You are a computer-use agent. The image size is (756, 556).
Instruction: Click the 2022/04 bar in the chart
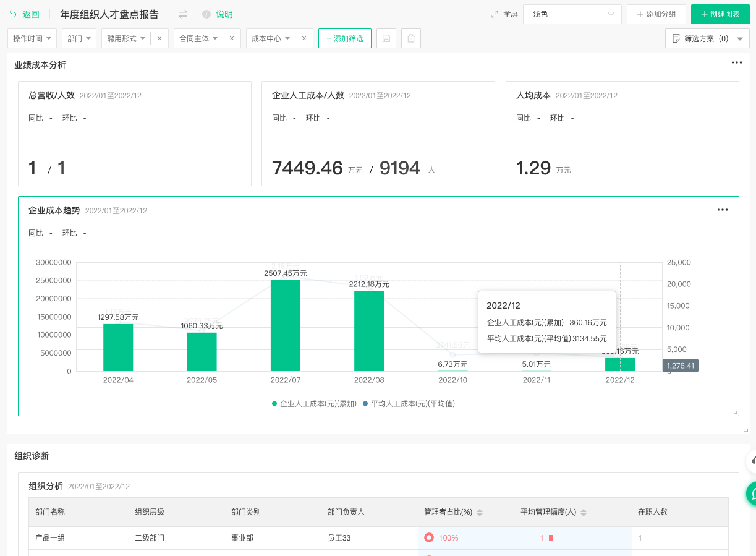(x=118, y=348)
